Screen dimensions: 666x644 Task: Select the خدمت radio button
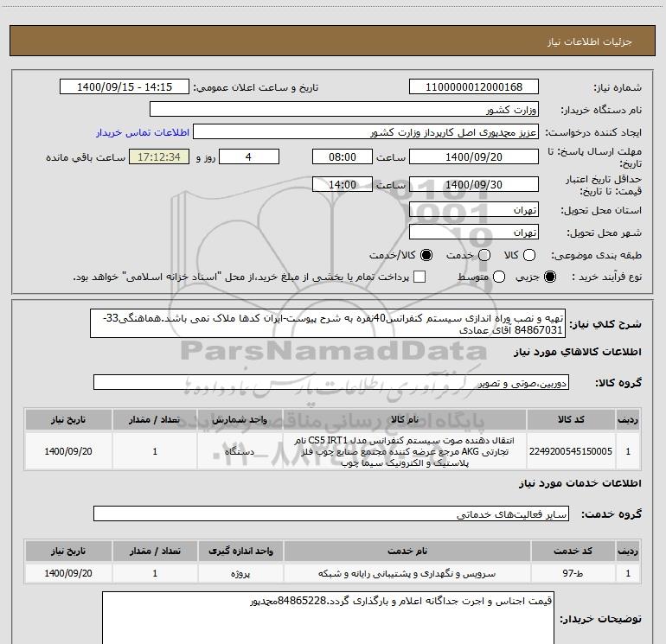[484, 255]
